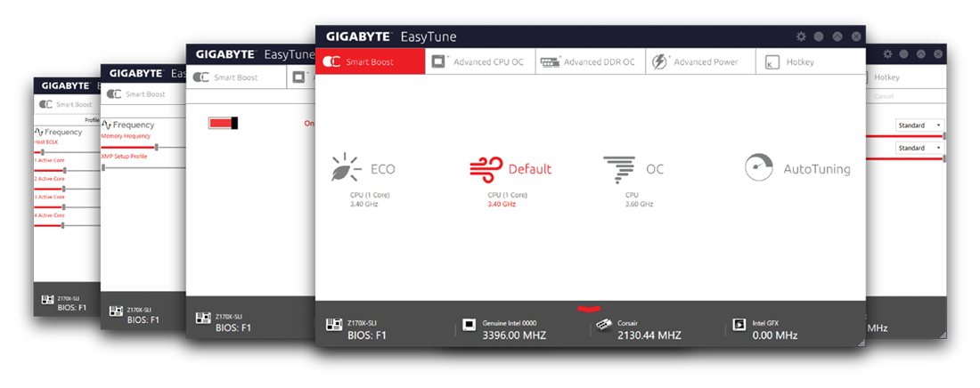This screenshot has height=388, width=980.
Task: Click the Corsair memory module icon
Action: pos(603,326)
